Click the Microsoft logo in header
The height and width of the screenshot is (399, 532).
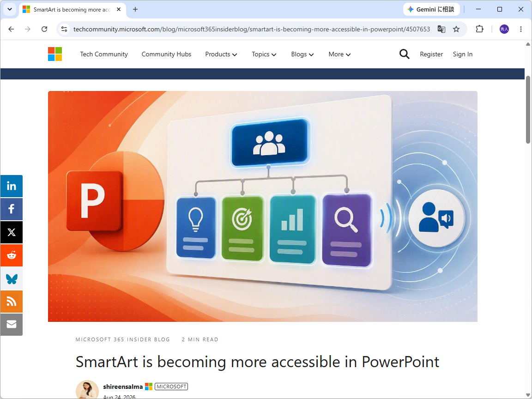pos(55,54)
